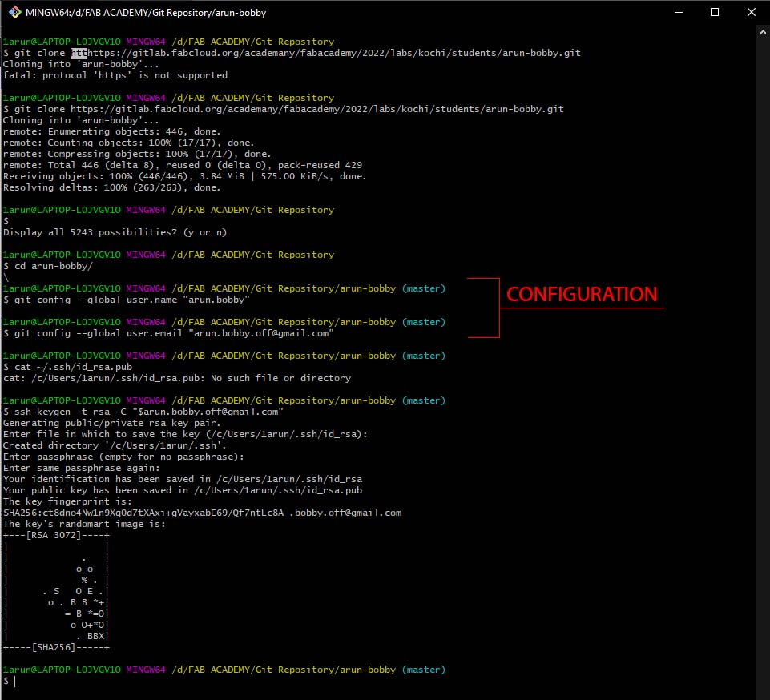The width and height of the screenshot is (770, 700).
Task: Click the highlighted 'htt' in the first git clone command
Action: click(x=79, y=53)
